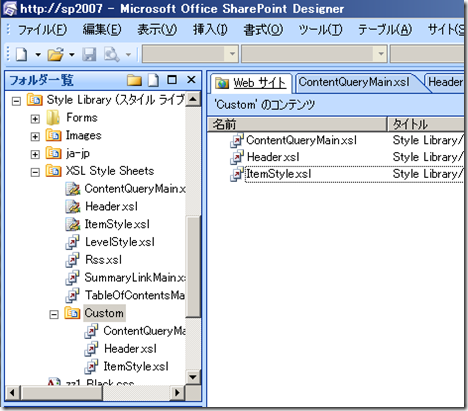Viewport: 468px width, 411px height.
Task: Click the horizontal scroll right arrow
Action: coord(177,393)
